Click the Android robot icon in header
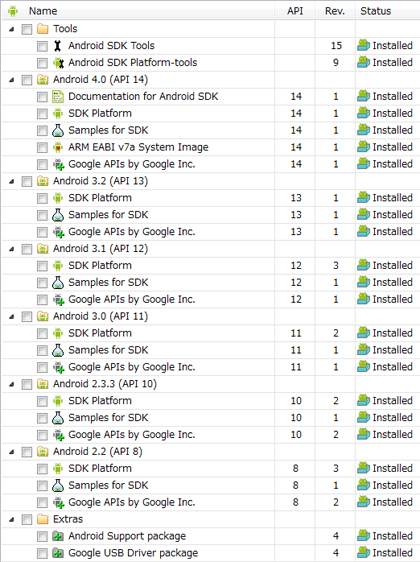The width and height of the screenshot is (420, 562). tap(13, 11)
